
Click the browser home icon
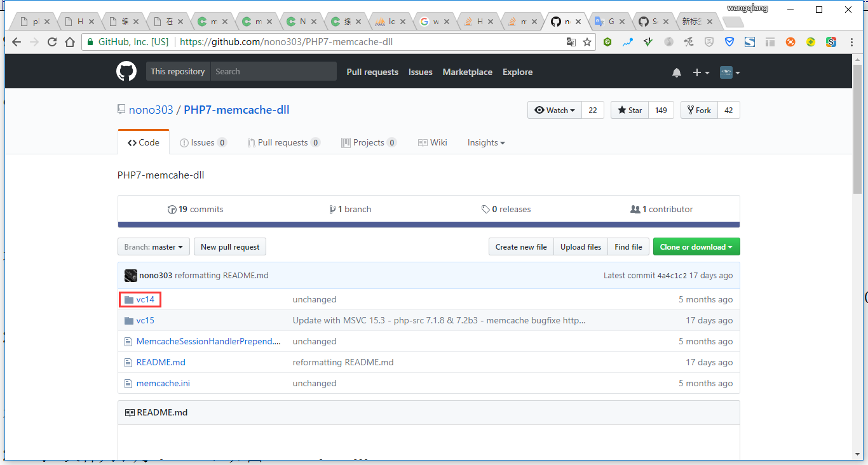[x=70, y=42]
